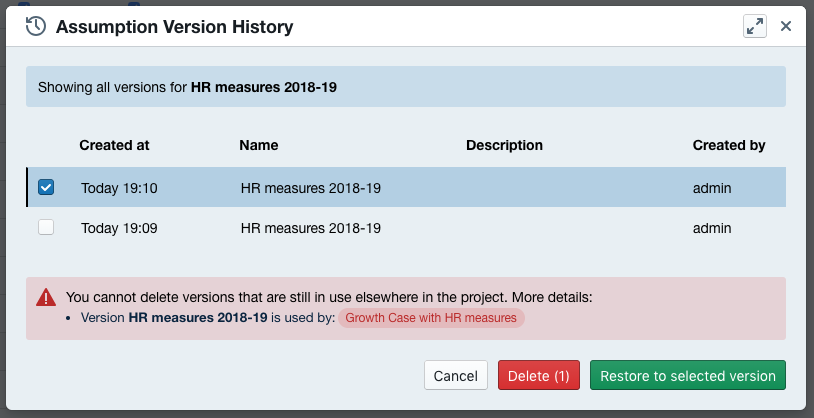Click the version history clock icon
This screenshot has height=418, width=814.
tap(36, 27)
